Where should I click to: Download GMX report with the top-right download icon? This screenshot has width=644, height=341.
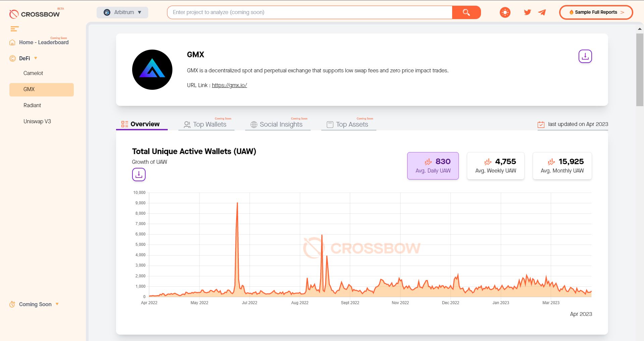click(585, 56)
